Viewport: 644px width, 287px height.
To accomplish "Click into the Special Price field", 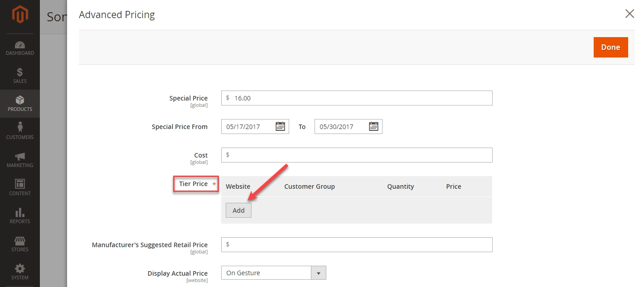I will click(x=357, y=98).
